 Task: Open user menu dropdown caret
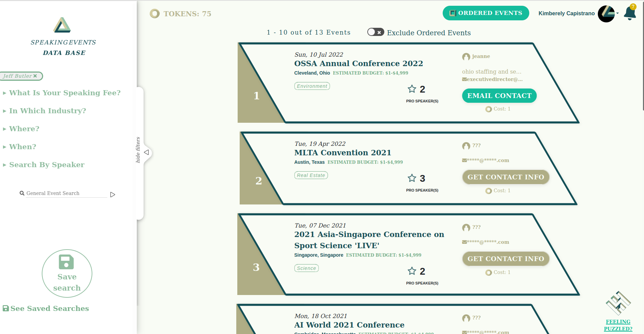click(x=617, y=14)
